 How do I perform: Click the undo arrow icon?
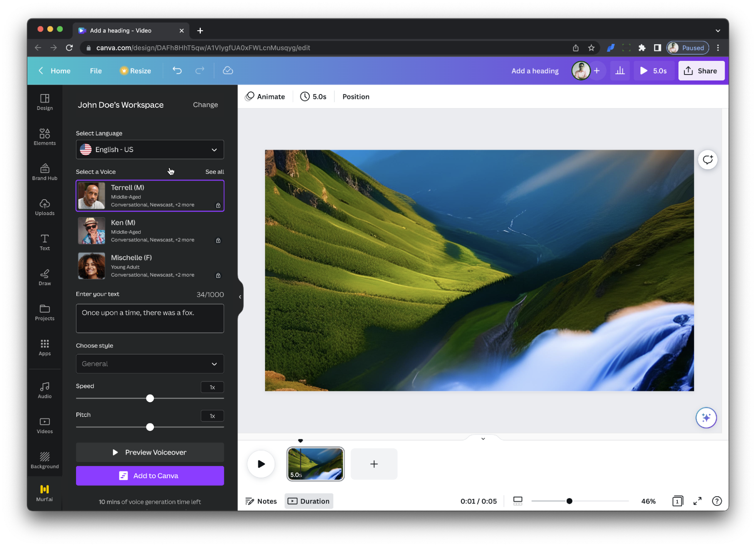click(177, 71)
